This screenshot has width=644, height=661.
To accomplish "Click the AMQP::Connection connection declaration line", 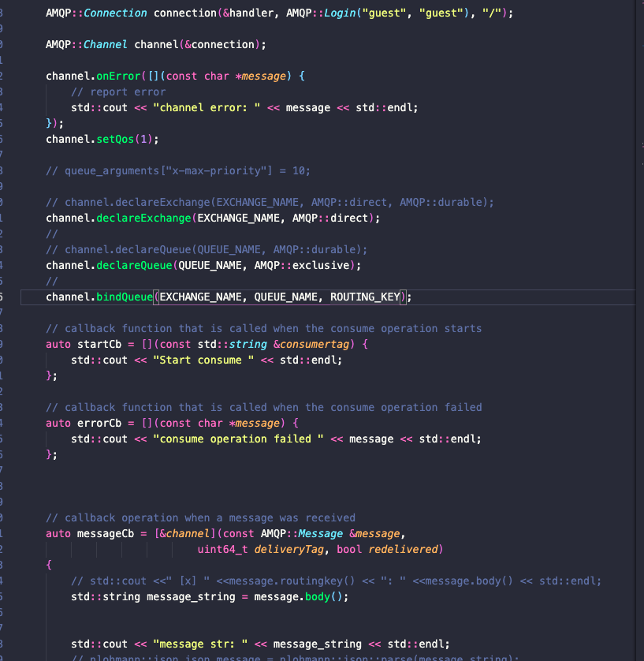I will (x=279, y=13).
